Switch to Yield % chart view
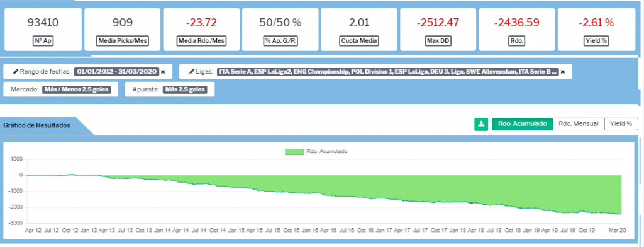 tap(621, 124)
